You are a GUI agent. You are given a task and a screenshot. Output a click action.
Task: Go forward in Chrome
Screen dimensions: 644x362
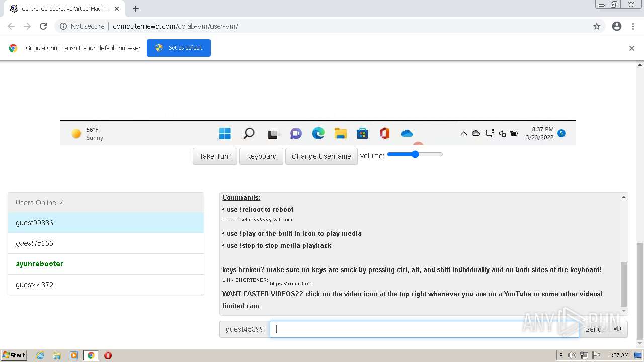pyautogui.click(x=27, y=26)
